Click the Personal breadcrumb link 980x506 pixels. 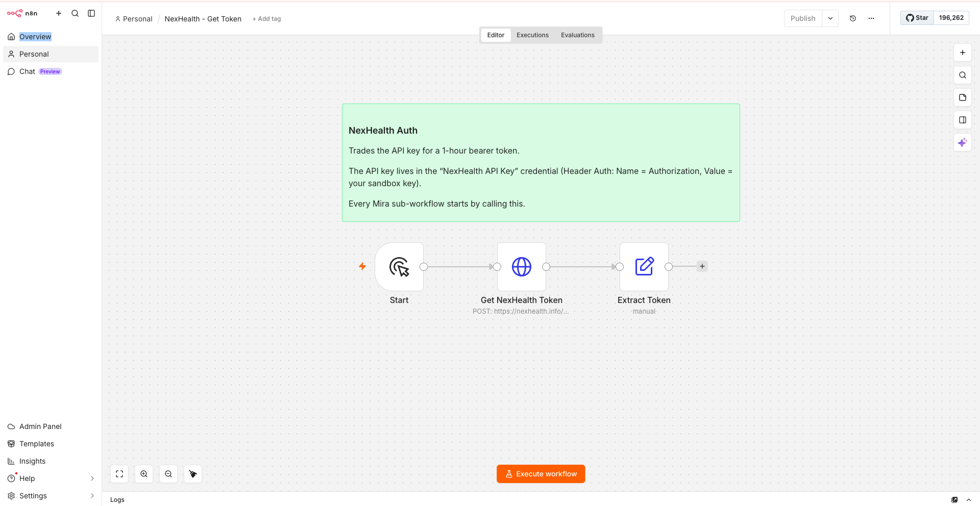[x=134, y=19]
